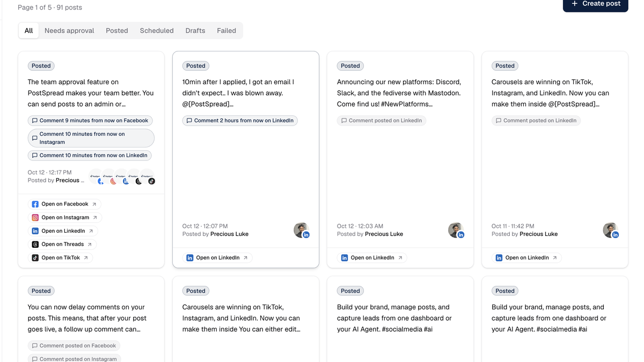Click the Posted badge on the "10min after I applied" post
The height and width of the screenshot is (362, 644).
(x=196, y=66)
